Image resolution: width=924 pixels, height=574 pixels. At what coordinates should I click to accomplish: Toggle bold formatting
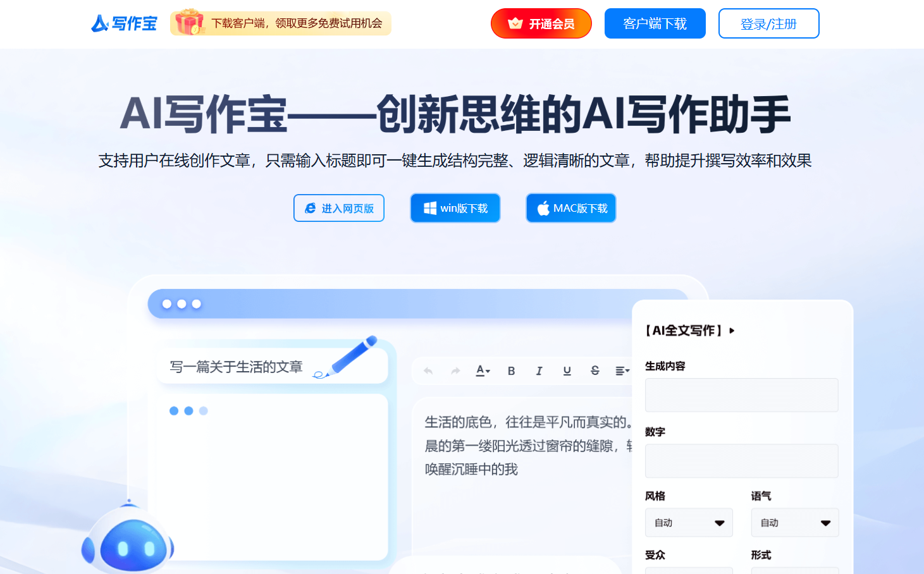[x=511, y=370]
